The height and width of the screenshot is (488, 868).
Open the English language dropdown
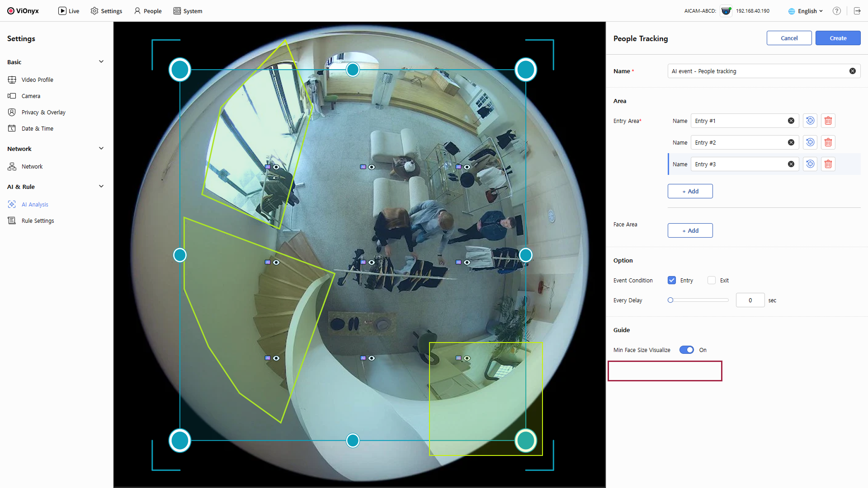pos(807,11)
